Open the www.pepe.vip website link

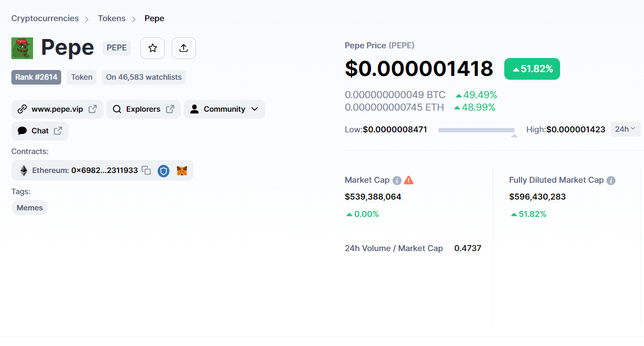coord(57,109)
